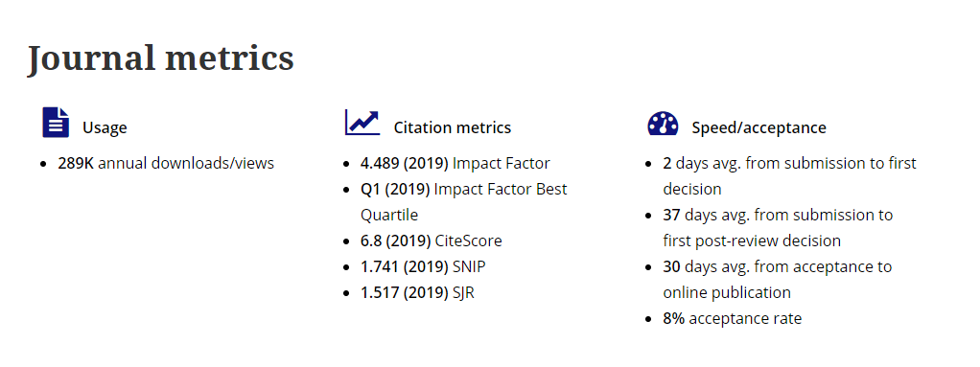Image resolution: width=980 pixels, height=367 pixels.
Task: Click the 1.741 (2019) SNIP item
Action: 423,266
